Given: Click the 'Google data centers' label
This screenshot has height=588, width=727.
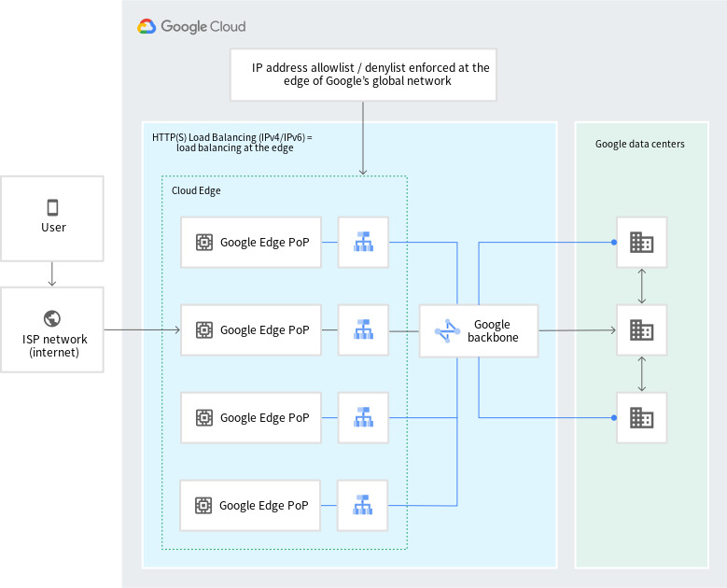Looking at the screenshot, I should [640, 144].
